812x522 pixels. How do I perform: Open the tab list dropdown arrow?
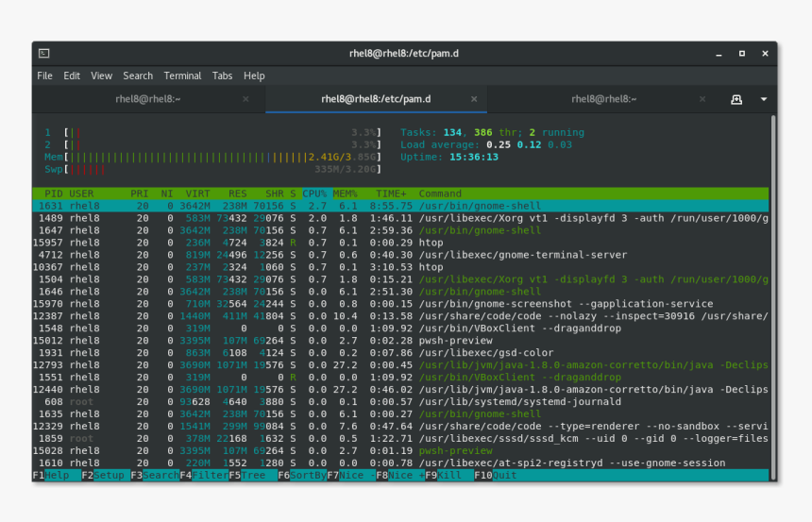(x=763, y=99)
